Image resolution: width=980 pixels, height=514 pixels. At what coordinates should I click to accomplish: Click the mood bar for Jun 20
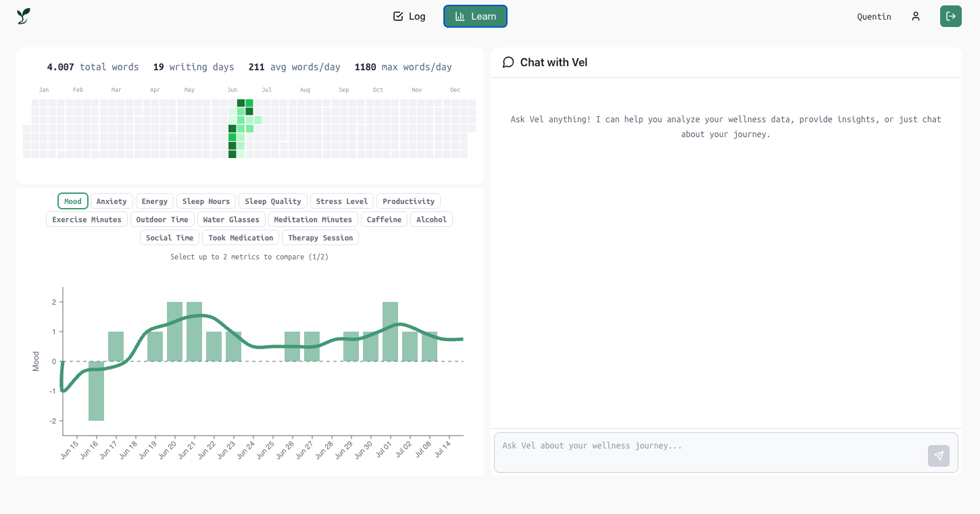tap(174, 332)
